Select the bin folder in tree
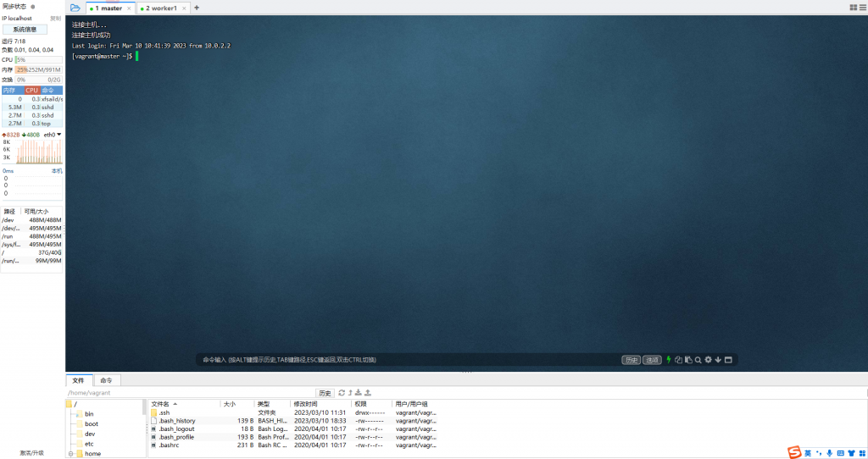Viewport: 868px width, 459px height. pos(86,413)
